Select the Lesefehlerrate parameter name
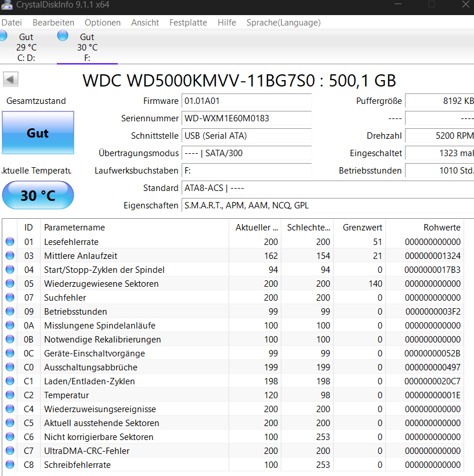 [x=71, y=242]
